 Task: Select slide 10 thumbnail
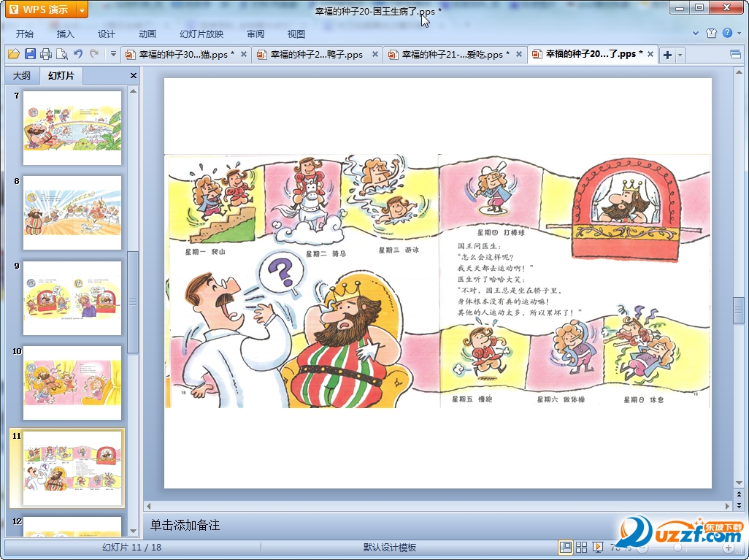pyautogui.click(x=72, y=383)
